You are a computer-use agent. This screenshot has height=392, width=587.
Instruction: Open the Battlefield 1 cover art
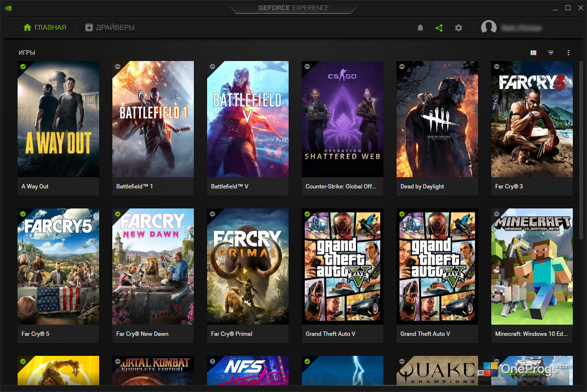coord(153,119)
